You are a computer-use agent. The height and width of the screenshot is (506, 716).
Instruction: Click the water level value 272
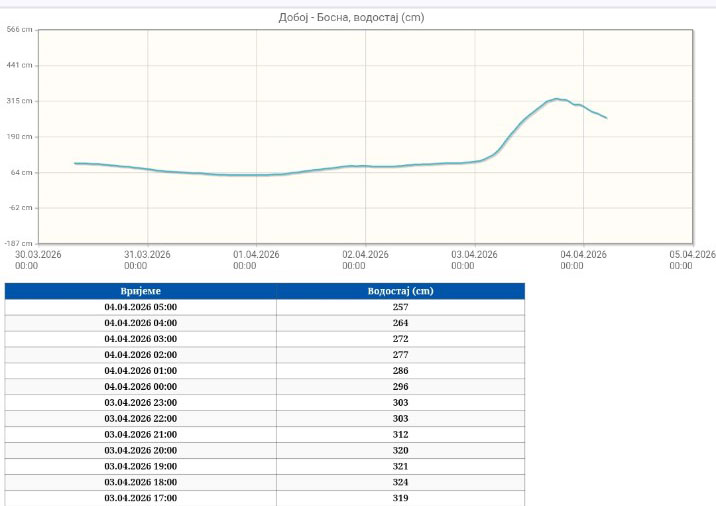click(400, 339)
